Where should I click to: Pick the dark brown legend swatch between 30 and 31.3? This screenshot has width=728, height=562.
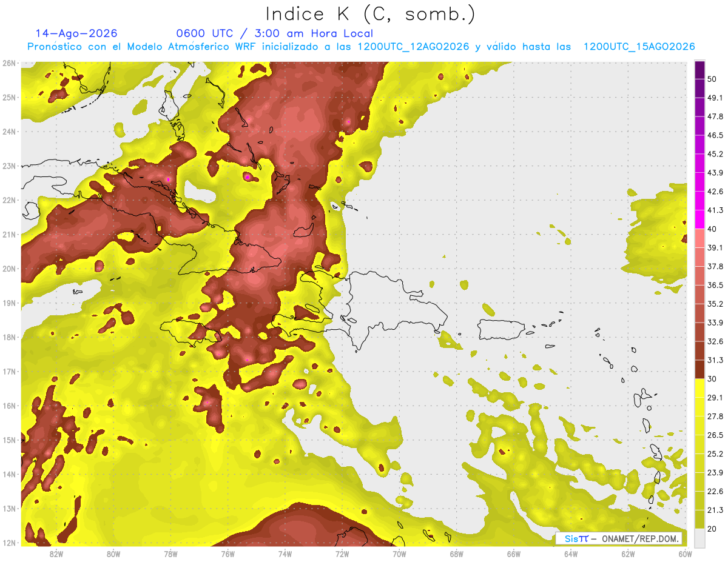point(699,369)
